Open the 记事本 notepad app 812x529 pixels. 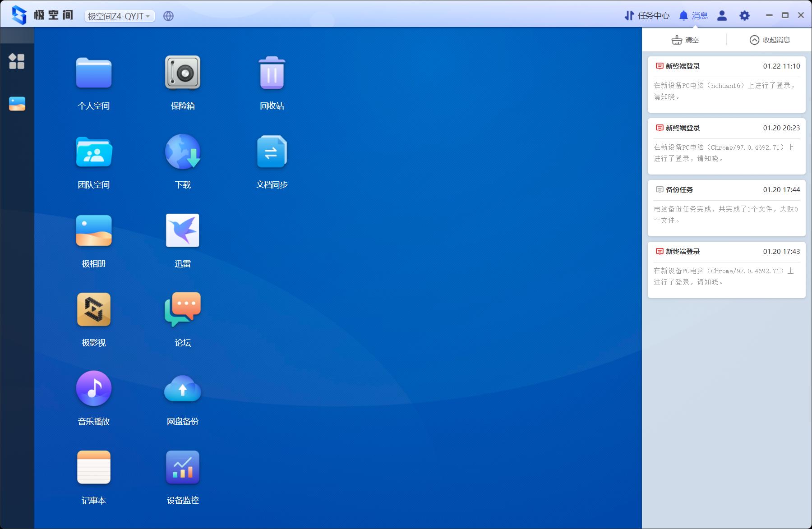[93, 468]
